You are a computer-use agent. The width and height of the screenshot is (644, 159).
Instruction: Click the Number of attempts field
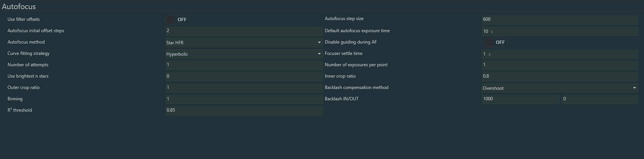point(243,65)
